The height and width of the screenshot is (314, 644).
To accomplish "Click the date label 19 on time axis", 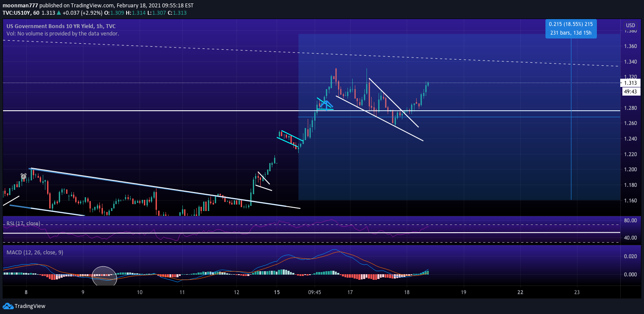I will coord(463,292).
